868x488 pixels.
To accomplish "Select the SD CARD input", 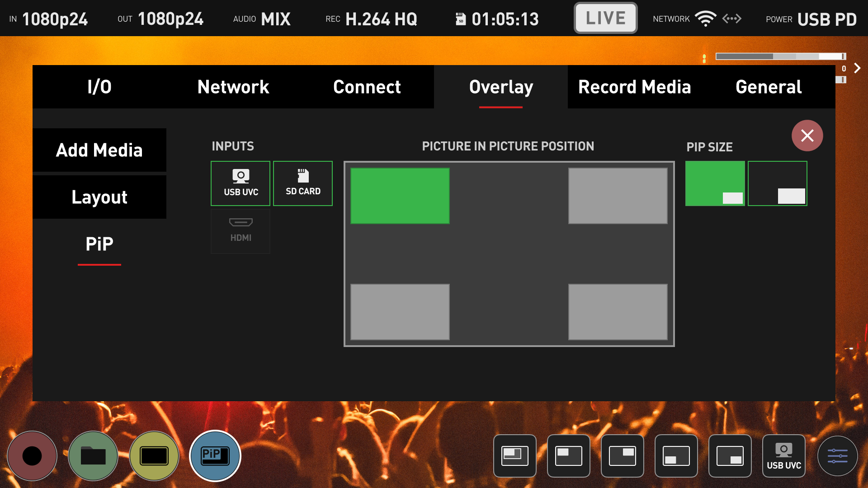I will pyautogui.click(x=303, y=183).
